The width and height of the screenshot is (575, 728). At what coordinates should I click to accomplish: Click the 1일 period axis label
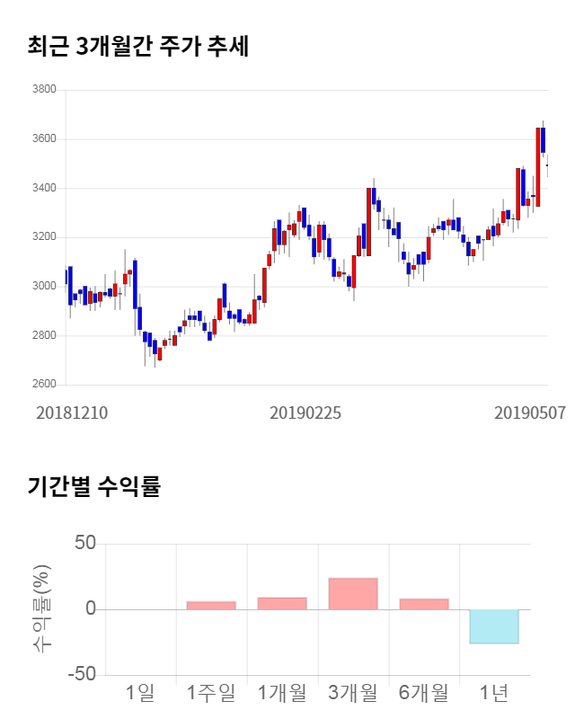pyautogui.click(x=140, y=693)
